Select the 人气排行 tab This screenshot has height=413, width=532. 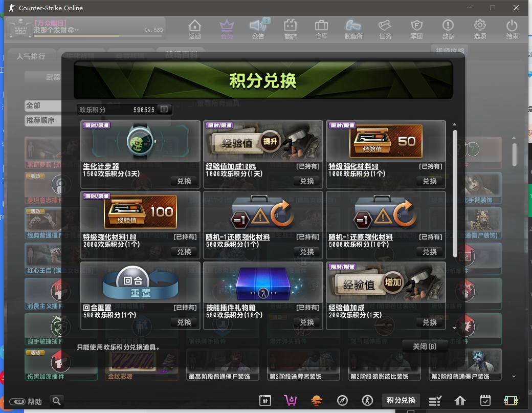coord(31,56)
